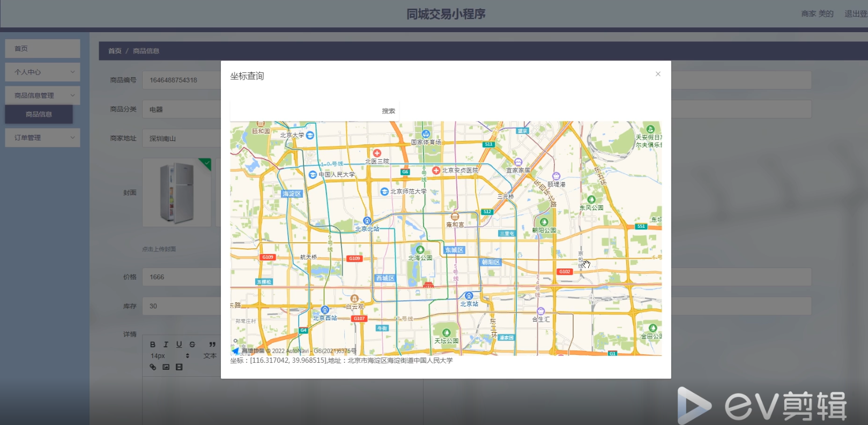Apply blockquote in the 详情 editor
This screenshot has height=425, width=868.
click(212, 345)
